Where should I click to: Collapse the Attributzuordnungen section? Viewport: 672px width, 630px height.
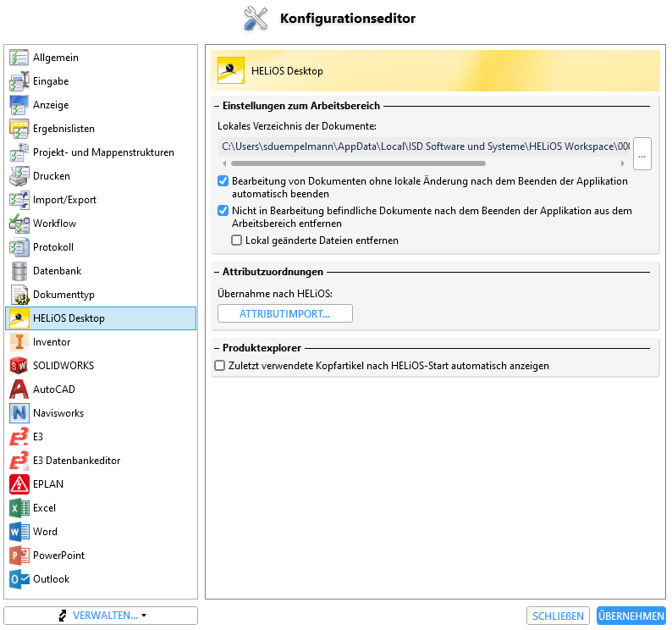[x=217, y=272]
